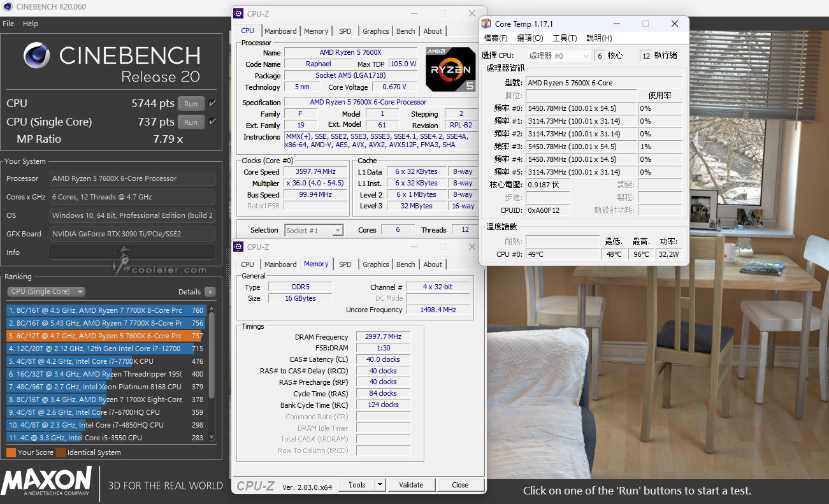Run the CPU Single Core test

(191, 122)
